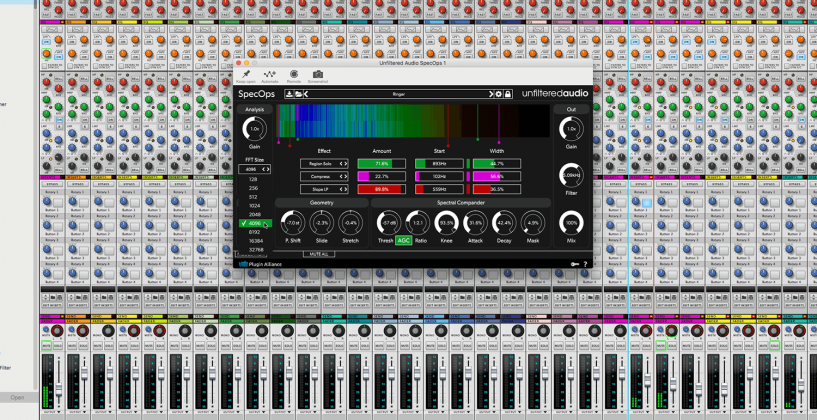
Task: Open the Compress effect dropdown
Action: point(323,176)
